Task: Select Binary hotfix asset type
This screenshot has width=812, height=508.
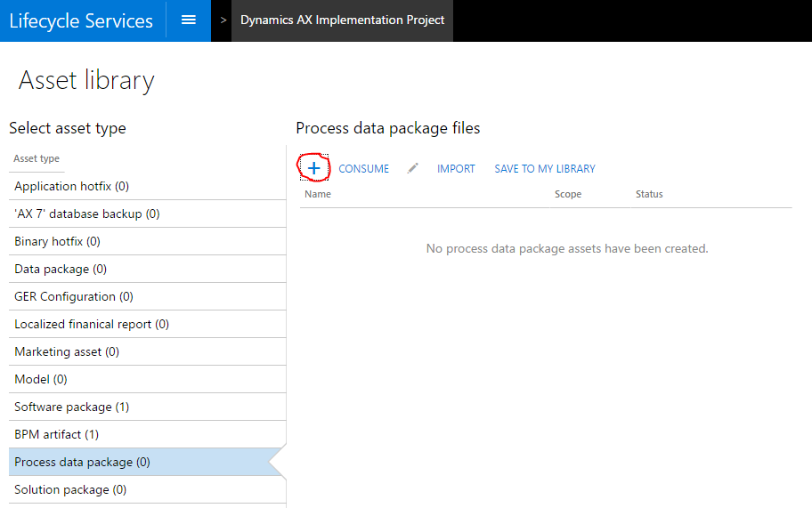Action: [x=57, y=242]
